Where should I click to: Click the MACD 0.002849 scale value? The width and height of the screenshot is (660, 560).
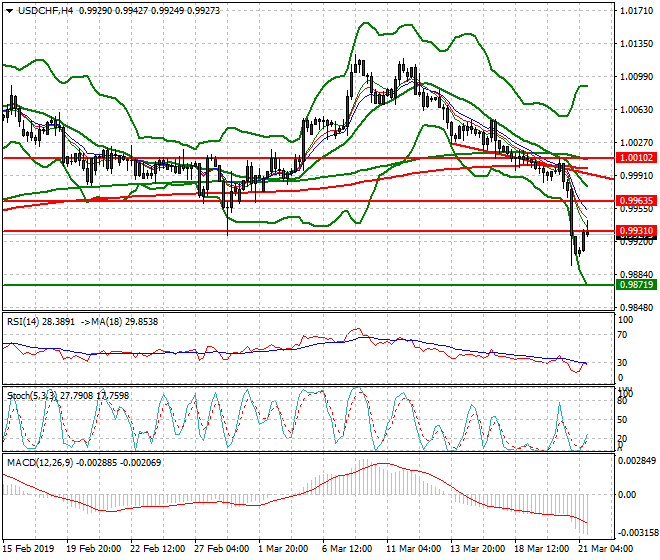[x=636, y=461]
